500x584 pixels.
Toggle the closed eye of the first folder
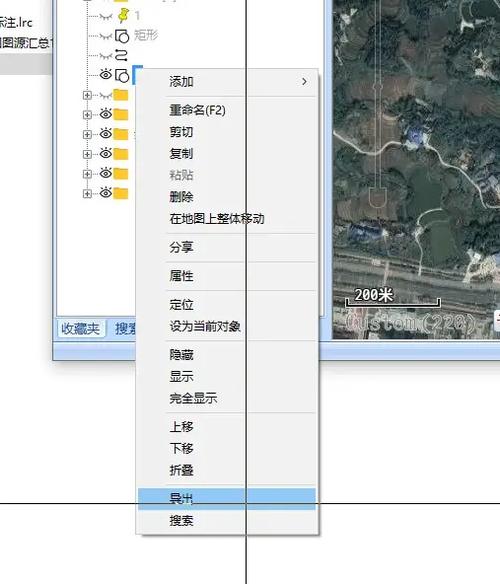106,96
